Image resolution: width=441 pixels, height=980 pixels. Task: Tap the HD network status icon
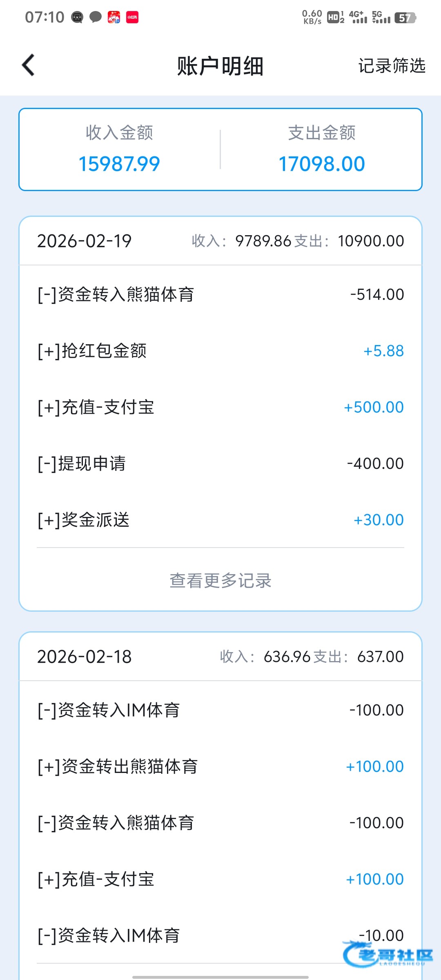(335, 17)
